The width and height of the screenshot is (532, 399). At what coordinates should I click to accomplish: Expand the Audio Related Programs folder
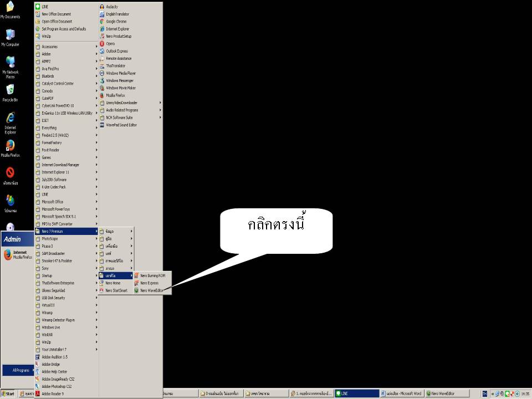coord(131,110)
